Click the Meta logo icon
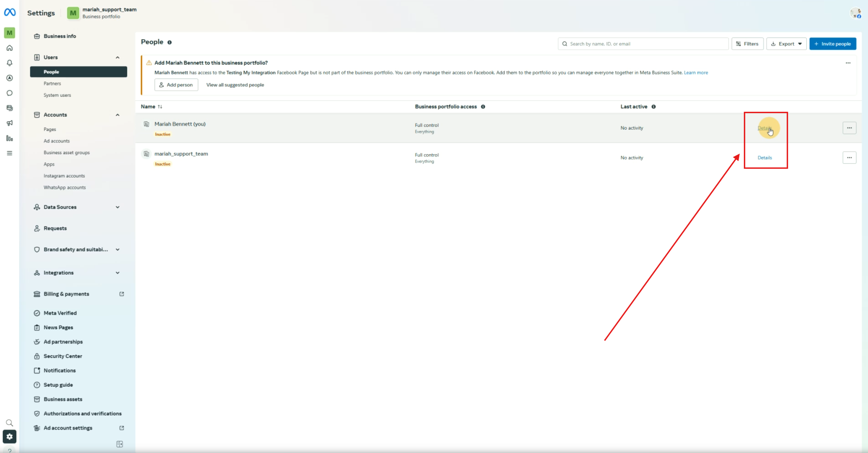The image size is (868, 453). 10,12
